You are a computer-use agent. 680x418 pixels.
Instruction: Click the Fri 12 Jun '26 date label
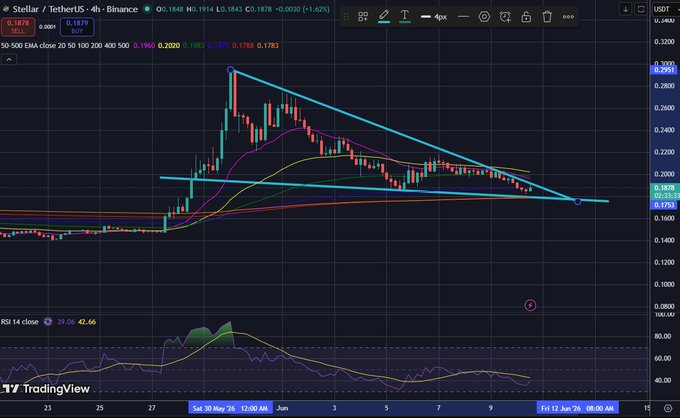click(577, 408)
